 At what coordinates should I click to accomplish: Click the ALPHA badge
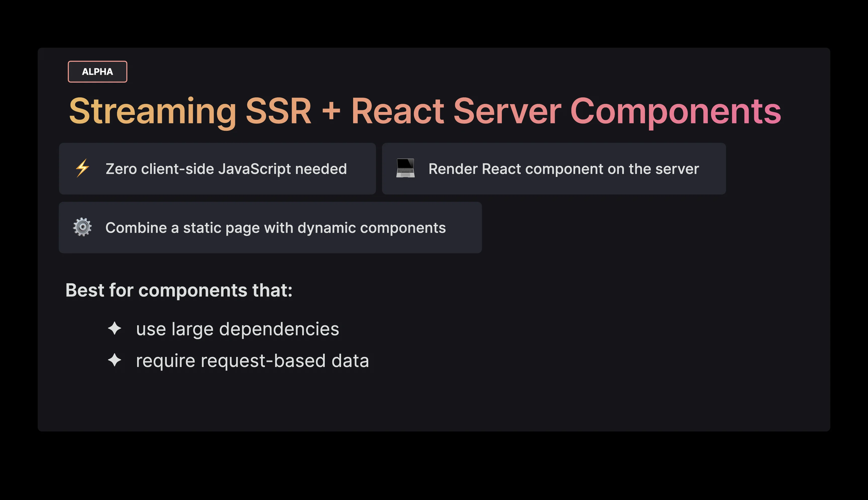tap(97, 72)
